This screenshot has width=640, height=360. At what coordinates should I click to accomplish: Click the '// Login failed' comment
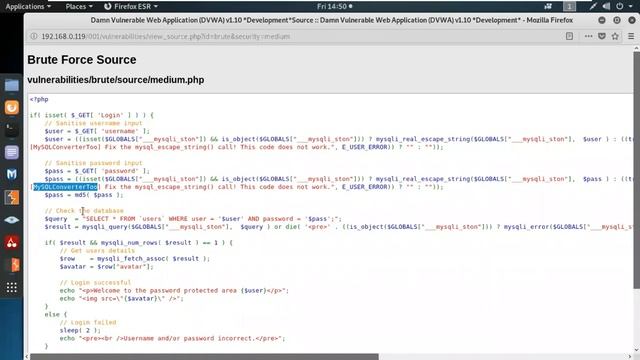[88, 322]
